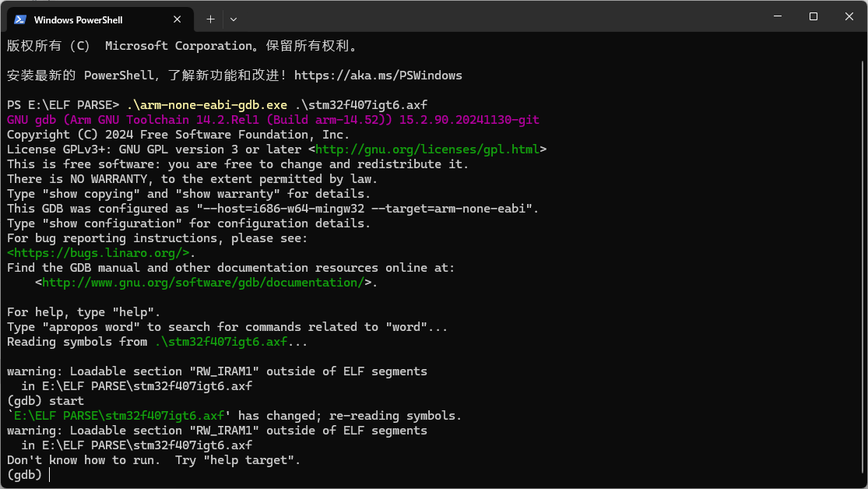Viewport: 868px width, 489px height.
Task: Expand the new tab profile dropdown chevron
Action: point(234,19)
